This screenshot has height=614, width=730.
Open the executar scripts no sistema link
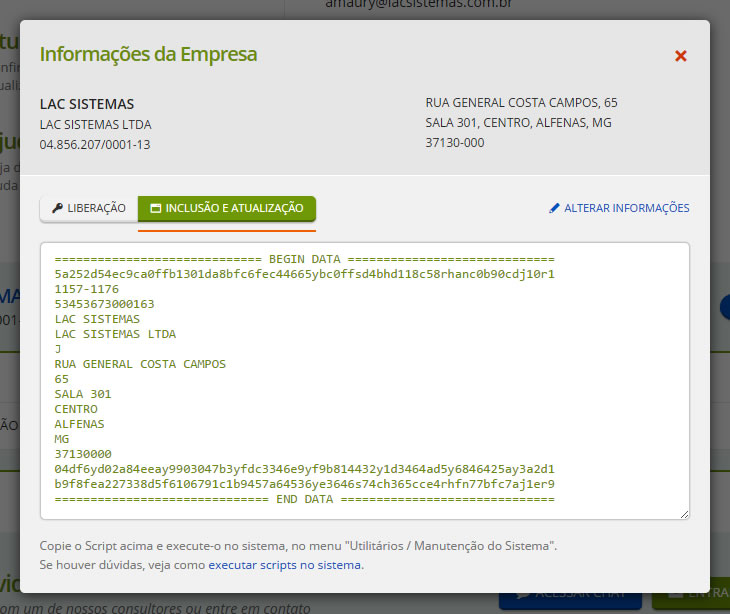click(284, 565)
